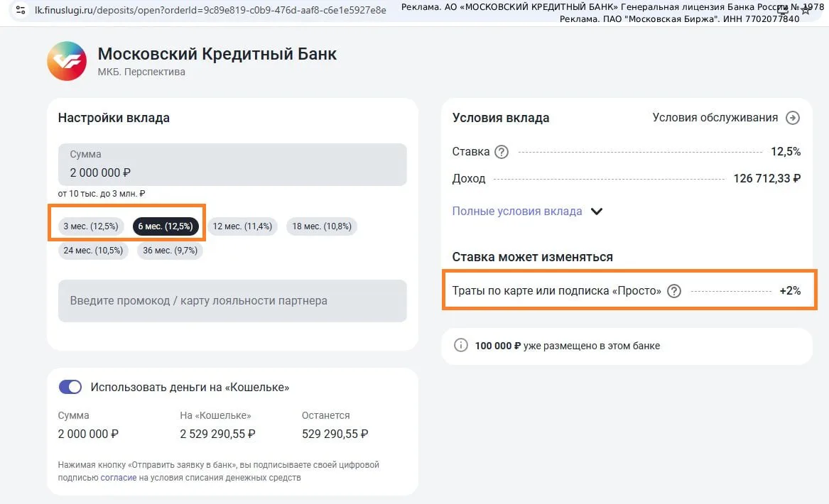Screen dimensions: 829x504
Task: Open Полные условия вклада details
Action: pyautogui.click(x=517, y=212)
